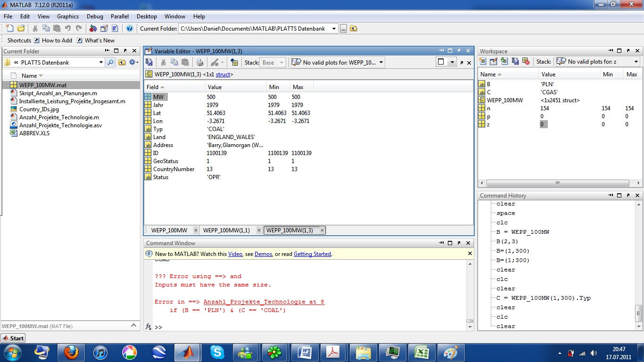Open the Profiler icon in the toolbar
Screen dimensions: 644x362
point(115,28)
